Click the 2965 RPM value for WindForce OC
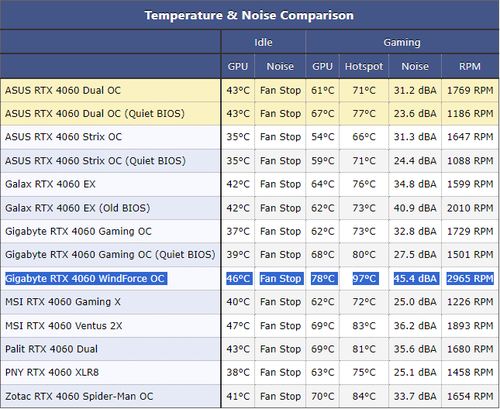500x409 pixels. [470, 278]
